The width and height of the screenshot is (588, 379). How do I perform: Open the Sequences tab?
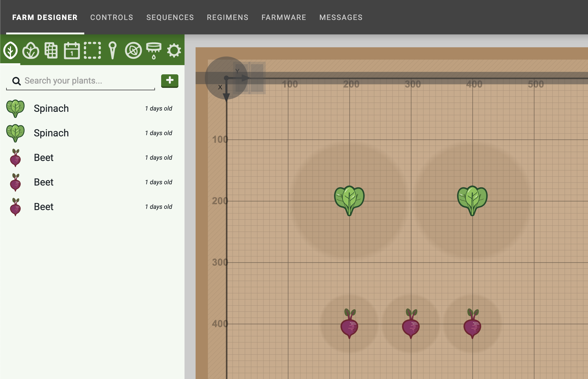170,18
